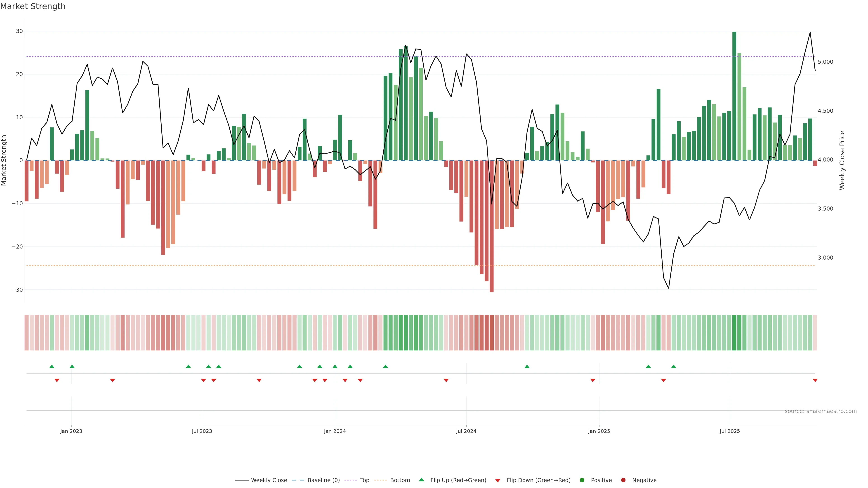Click the darkest green heatmap strip cell
The width and height of the screenshot is (868, 488).
point(734,332)
